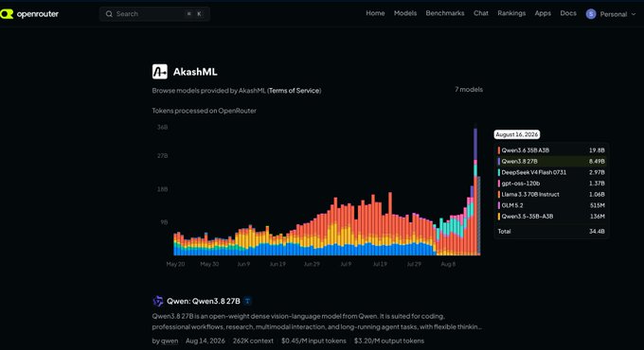The image size is (644, 350).
Task: Open the AkashML provider logo
Action: coord(160,72)
